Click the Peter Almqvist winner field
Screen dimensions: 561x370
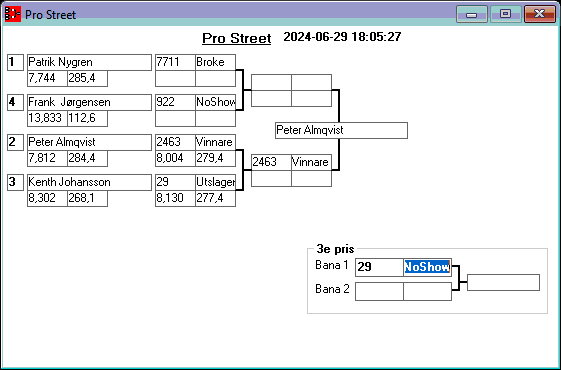pyautogui.click(x=341, y=130)
